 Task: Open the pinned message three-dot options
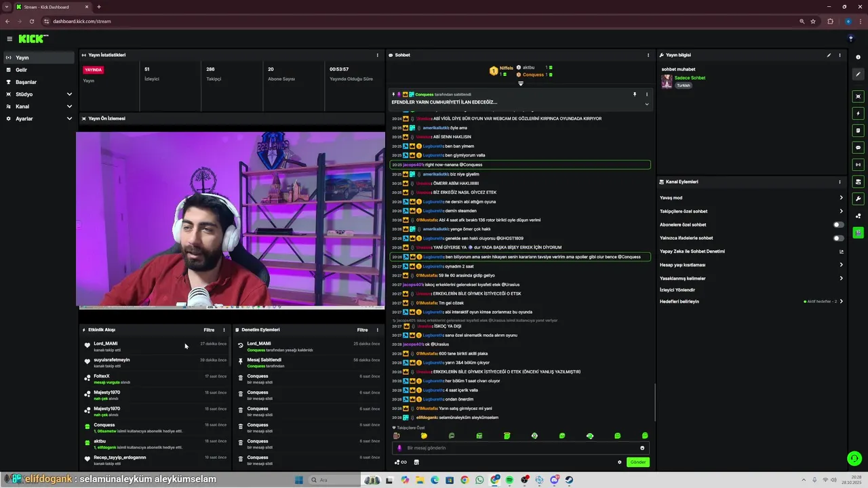(x=646, y=94)
